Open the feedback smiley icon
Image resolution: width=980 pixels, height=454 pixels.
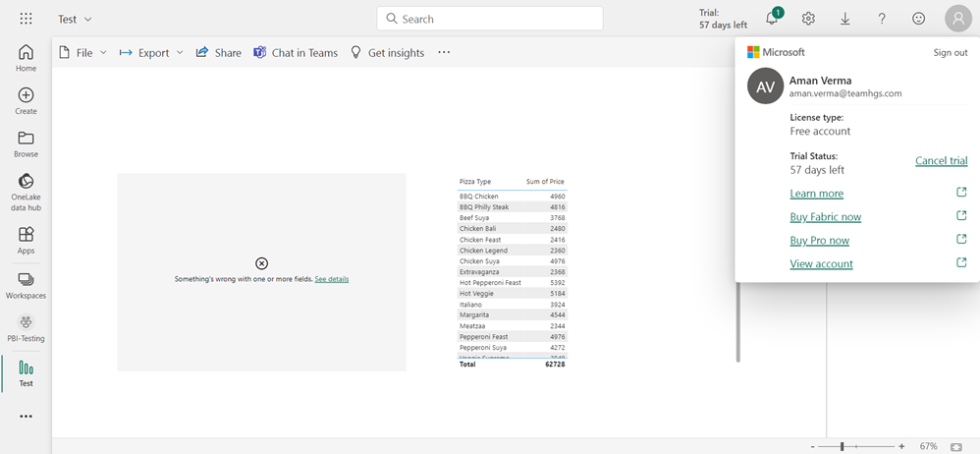(x=919, y=19)
